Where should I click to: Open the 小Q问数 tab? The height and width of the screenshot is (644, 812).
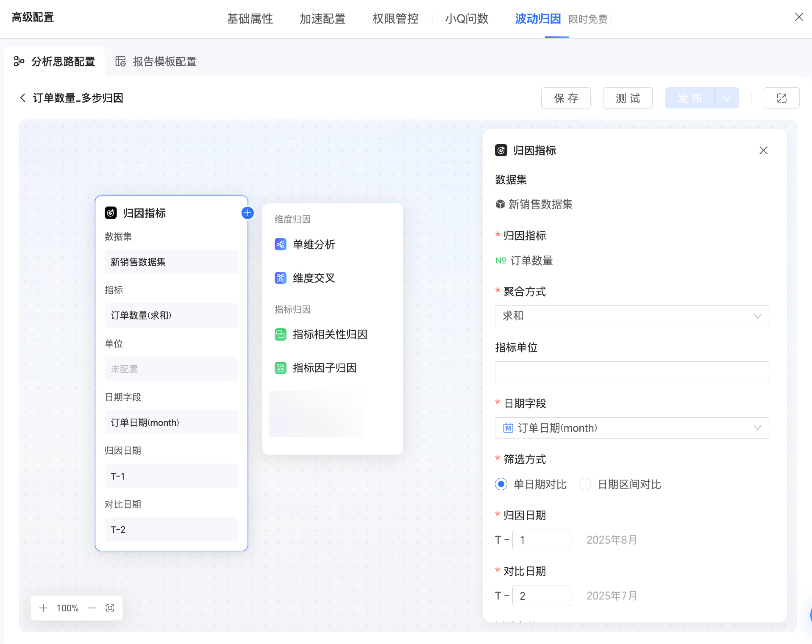click(x=466, y=19)
